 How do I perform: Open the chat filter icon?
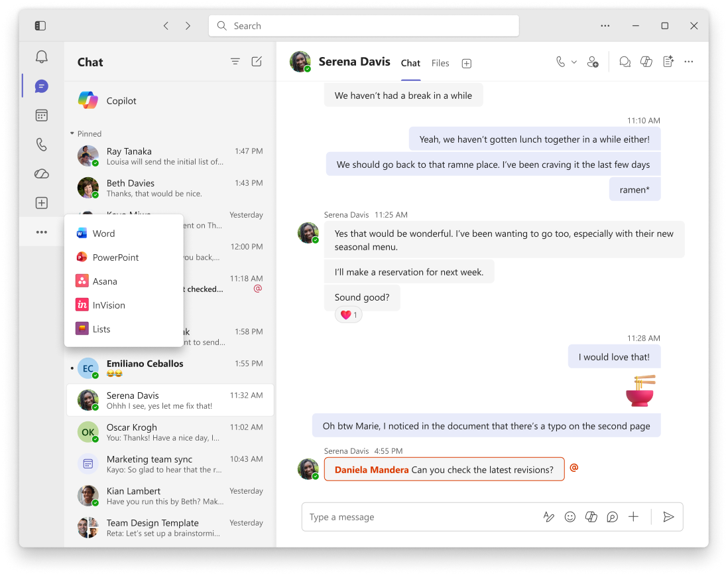[235, 61]
